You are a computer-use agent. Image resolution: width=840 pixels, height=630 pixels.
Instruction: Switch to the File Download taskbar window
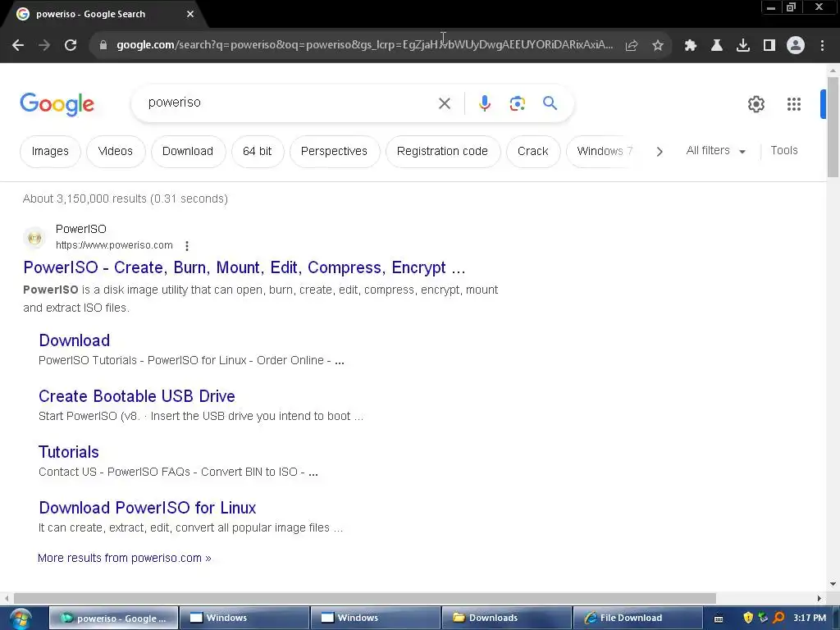coord(637,619)
